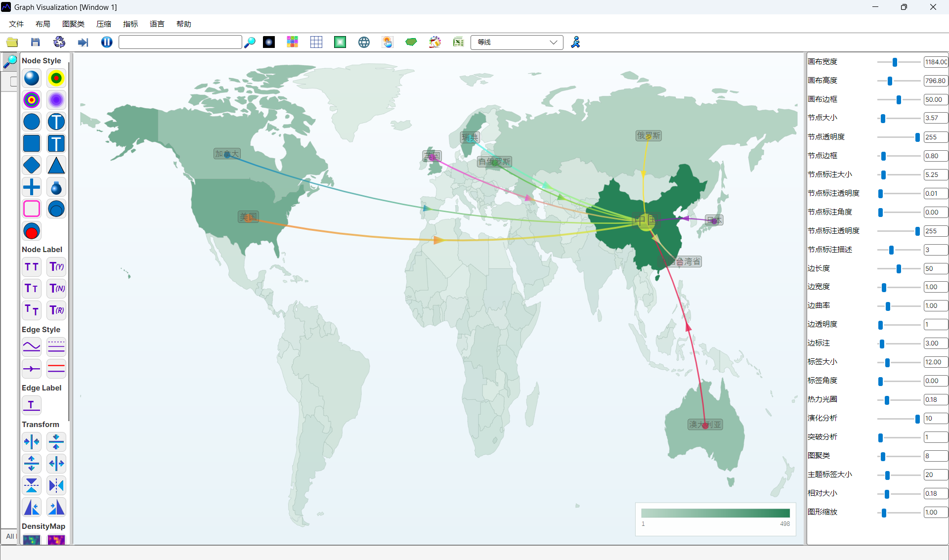Image resolution: width=949 pixels, height=560 pixels.
Task: Choose the dashed lines edge style
Action: (x=56, y=347)
